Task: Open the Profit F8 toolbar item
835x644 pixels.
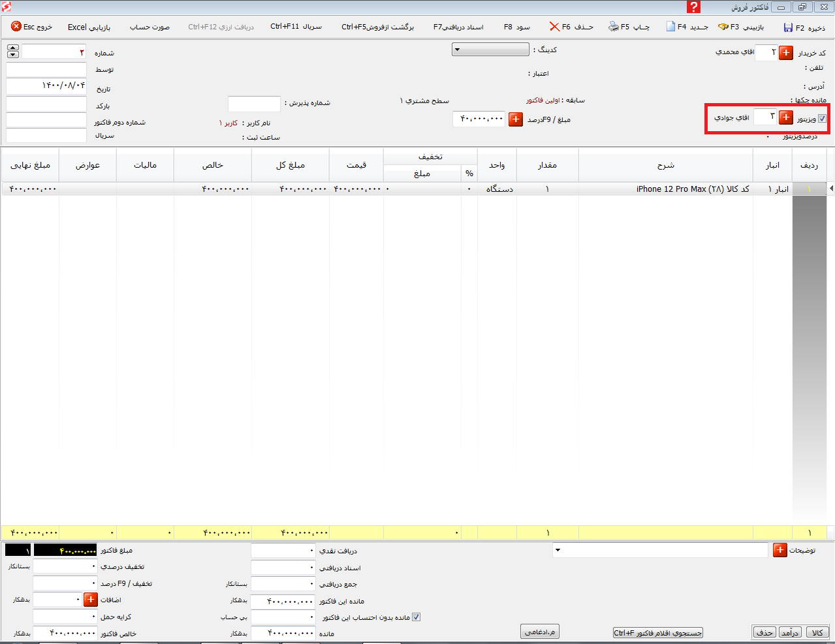Action: click(517, 27)
